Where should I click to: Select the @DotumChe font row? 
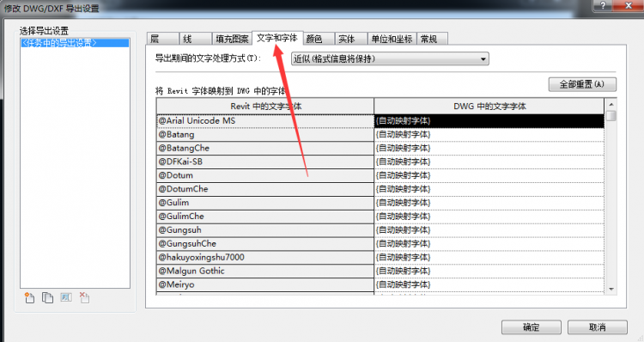(x=265, y=189)
